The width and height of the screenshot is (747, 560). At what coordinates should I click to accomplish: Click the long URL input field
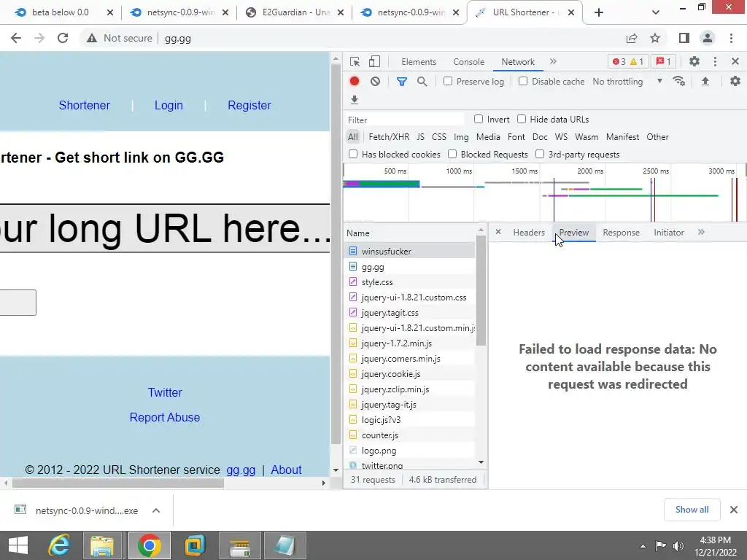click(165, 228)
